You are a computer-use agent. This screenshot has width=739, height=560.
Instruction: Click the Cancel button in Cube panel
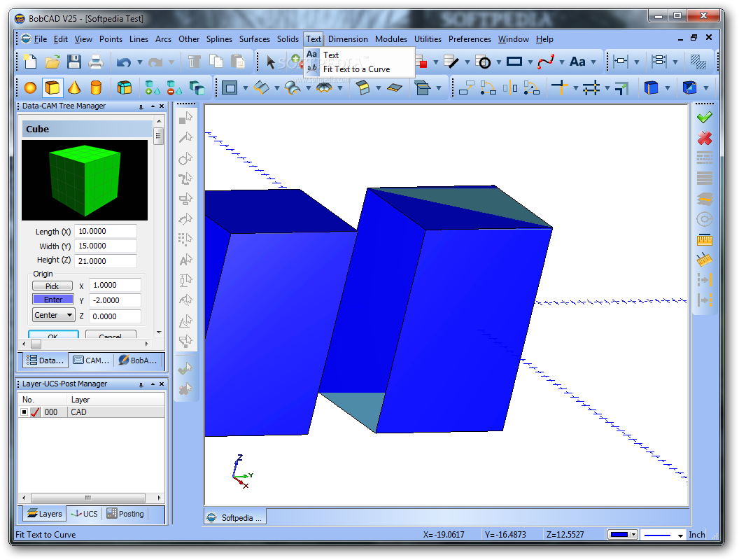point(111,334)
